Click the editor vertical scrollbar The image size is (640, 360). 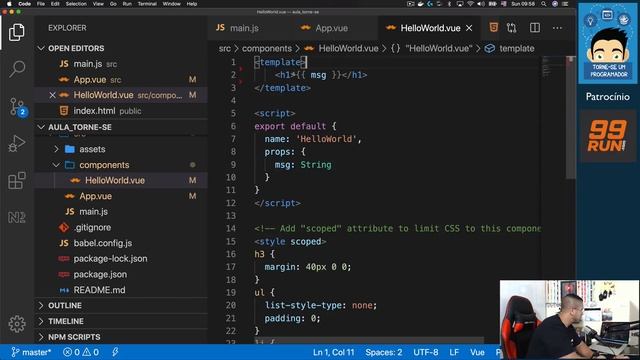(571, 118)
